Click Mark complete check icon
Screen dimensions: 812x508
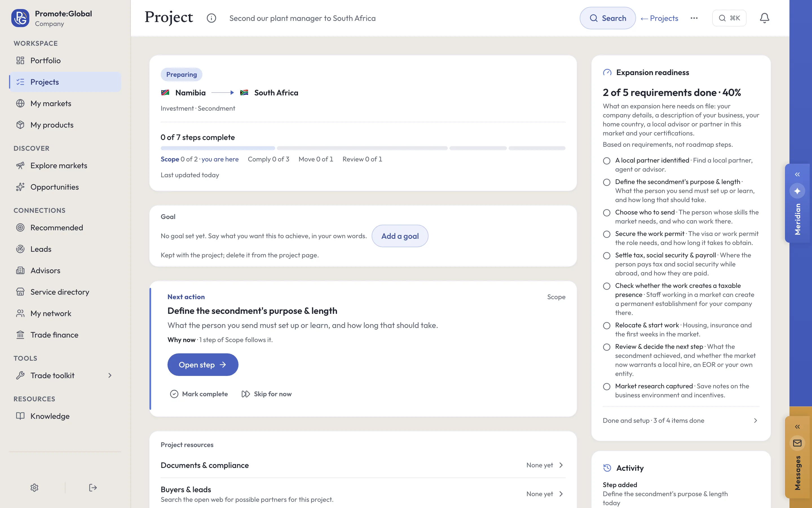coord(174,394)
